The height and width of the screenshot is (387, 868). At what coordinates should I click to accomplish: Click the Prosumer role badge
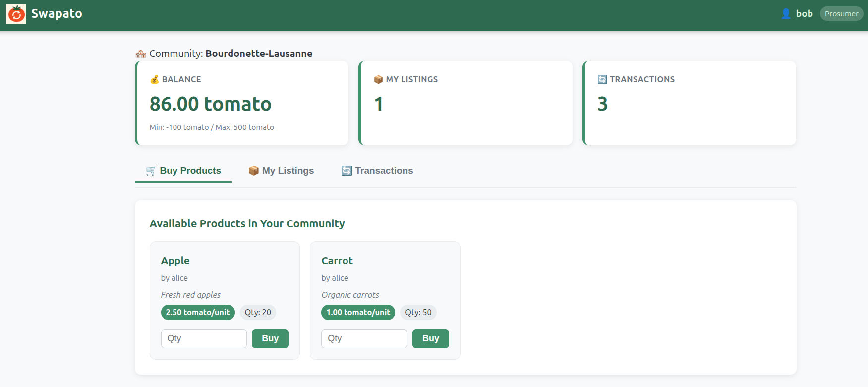(841, 14)
